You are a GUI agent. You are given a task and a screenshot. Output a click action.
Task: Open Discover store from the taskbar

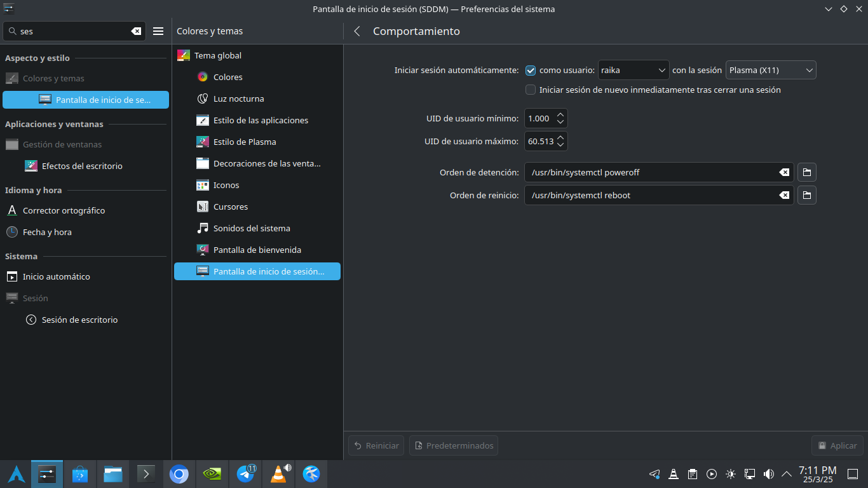(x=80, y=474)
